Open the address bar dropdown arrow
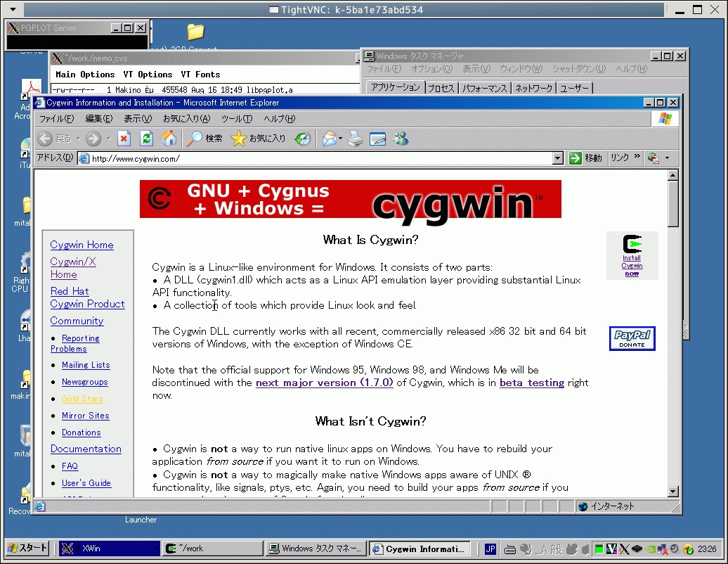The height and width of the screenshot is (564, 728). tap(557, 158)
